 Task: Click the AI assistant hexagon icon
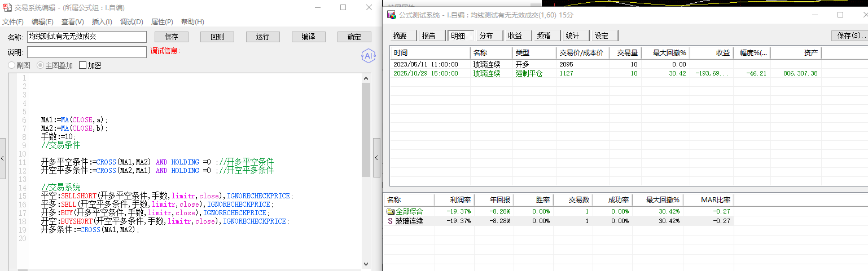tap(369, 56)
